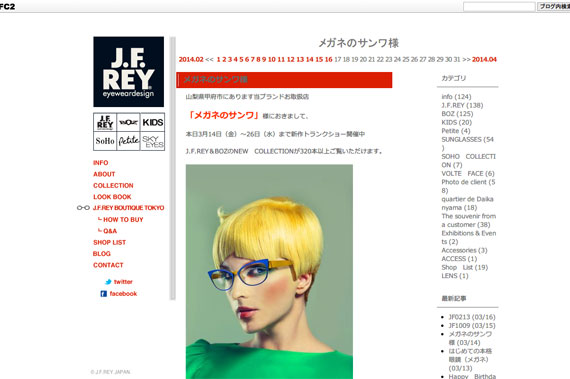Image resolution: width=570 pixels, height=379 pixels.
Task: Open category J.F.REY (138)
Action: click(462, 105)
